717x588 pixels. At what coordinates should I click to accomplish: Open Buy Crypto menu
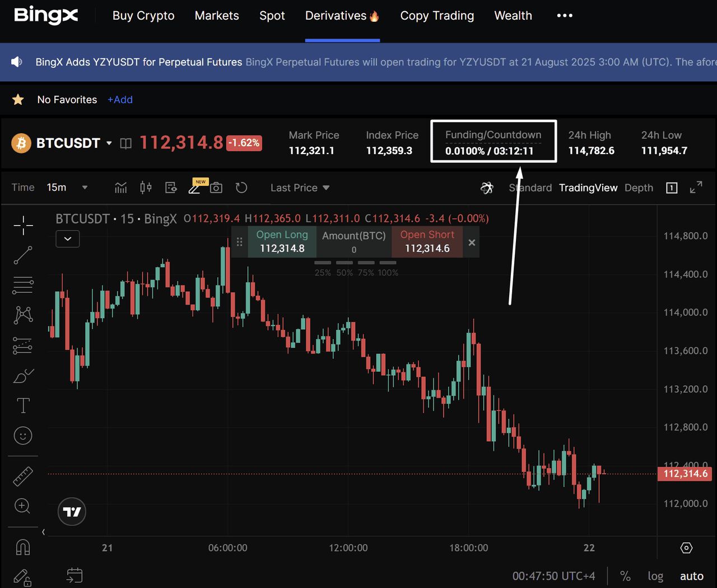pyautogui.click(x=143, y=16)
